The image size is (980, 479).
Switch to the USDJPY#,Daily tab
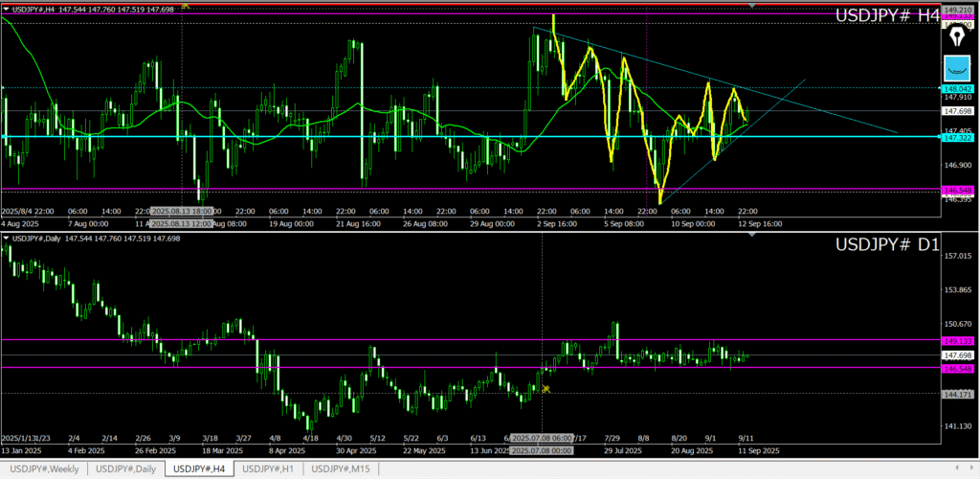coord(125,468)
